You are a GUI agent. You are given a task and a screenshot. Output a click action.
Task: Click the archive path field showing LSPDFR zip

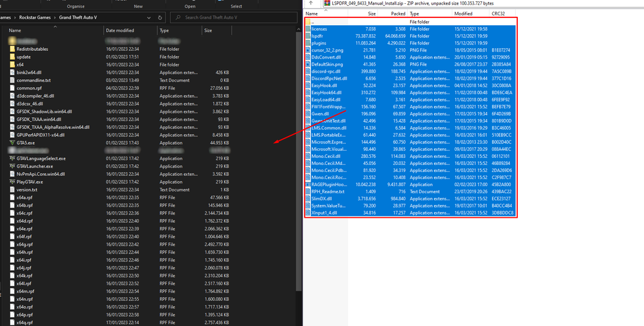point(484,3)
